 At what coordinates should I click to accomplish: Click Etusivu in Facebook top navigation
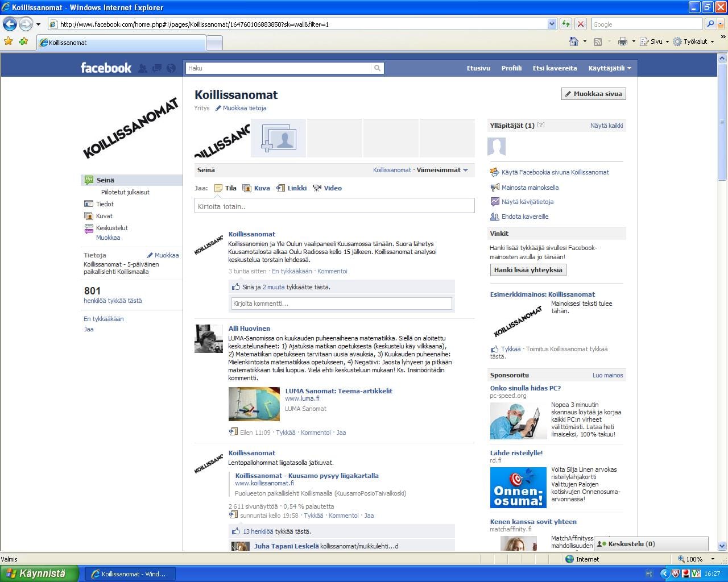click(478, 68)
